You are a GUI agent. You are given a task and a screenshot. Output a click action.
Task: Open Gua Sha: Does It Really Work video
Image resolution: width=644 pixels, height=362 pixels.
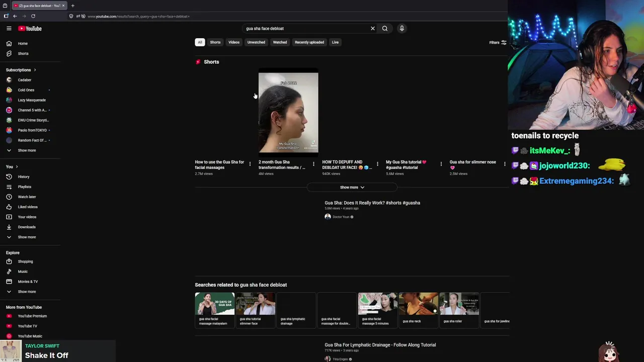372,203
